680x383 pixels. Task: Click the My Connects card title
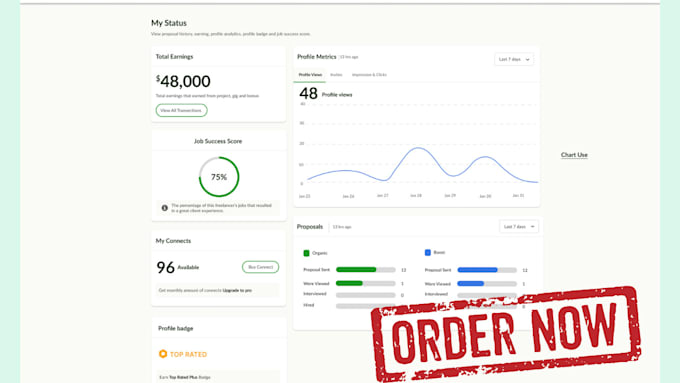tap(173, 241)
